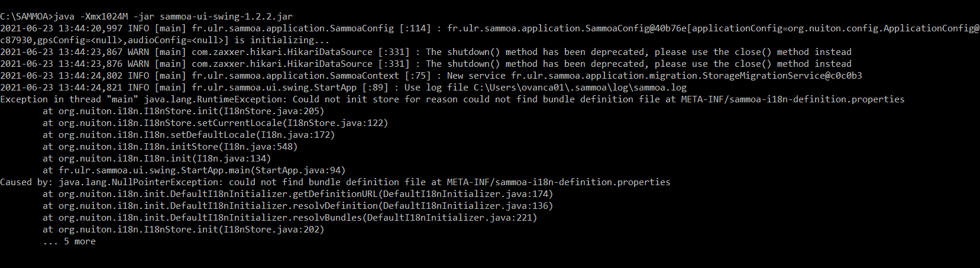Click the StartApp.main(StartApp.java:94) line
Viewport: 980px width, 268px height.
tap(194, 170)
